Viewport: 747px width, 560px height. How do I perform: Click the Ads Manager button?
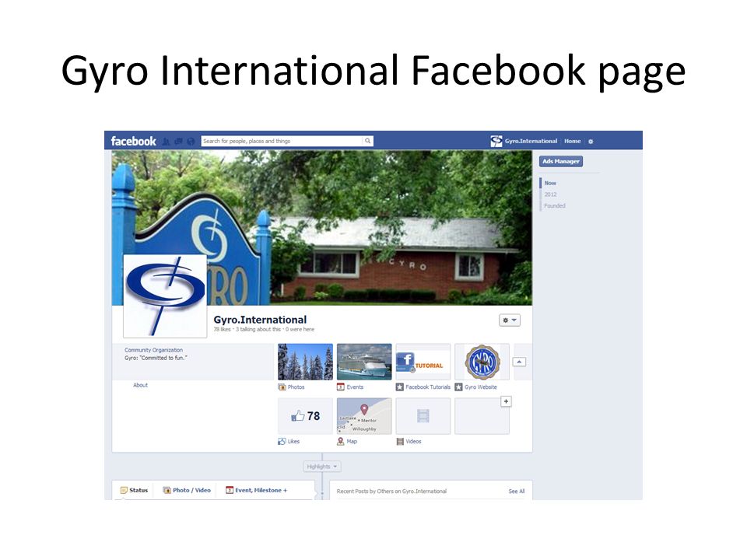pyautogui.click(x=561, y=162)
